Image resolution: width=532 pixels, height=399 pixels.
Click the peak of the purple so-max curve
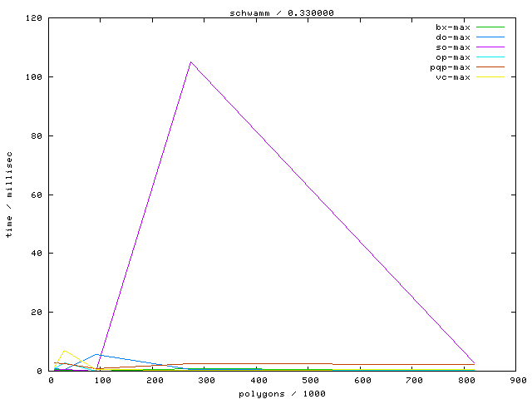click(191, 62)
